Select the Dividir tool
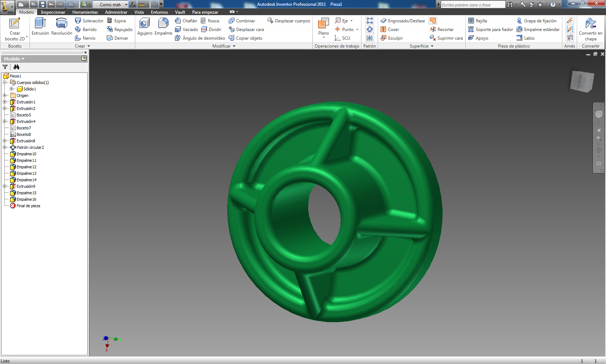Screen dimensions: 606x364 pos(211,30)
